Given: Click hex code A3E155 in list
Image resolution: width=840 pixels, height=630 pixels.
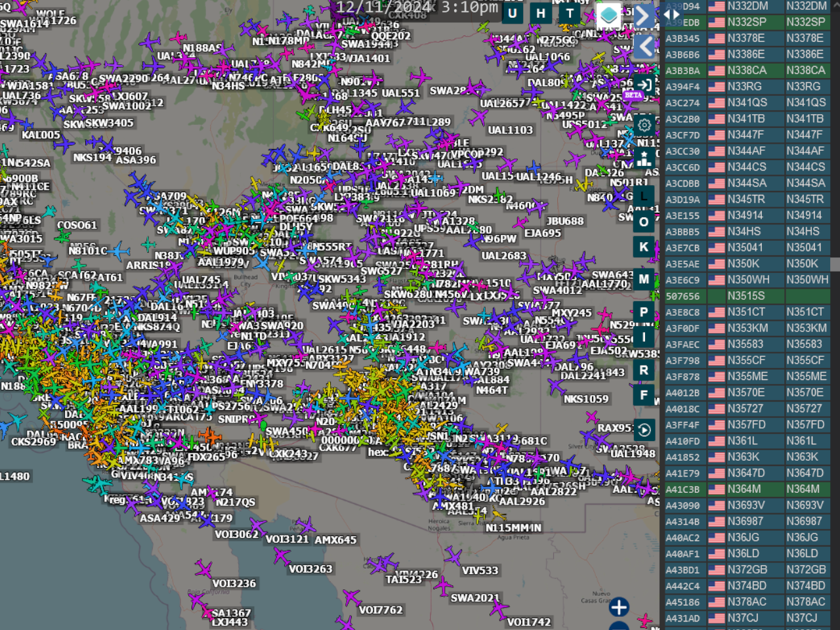Looking at the screenshot, I should [x=682, y=216].
